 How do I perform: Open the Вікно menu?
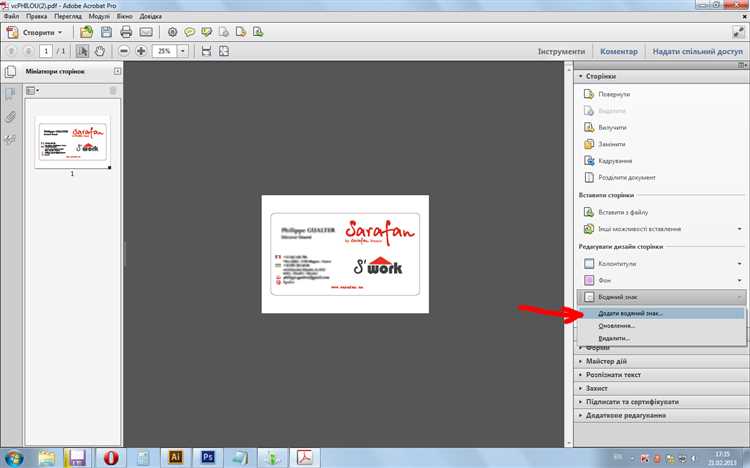(x=124, y=16)
